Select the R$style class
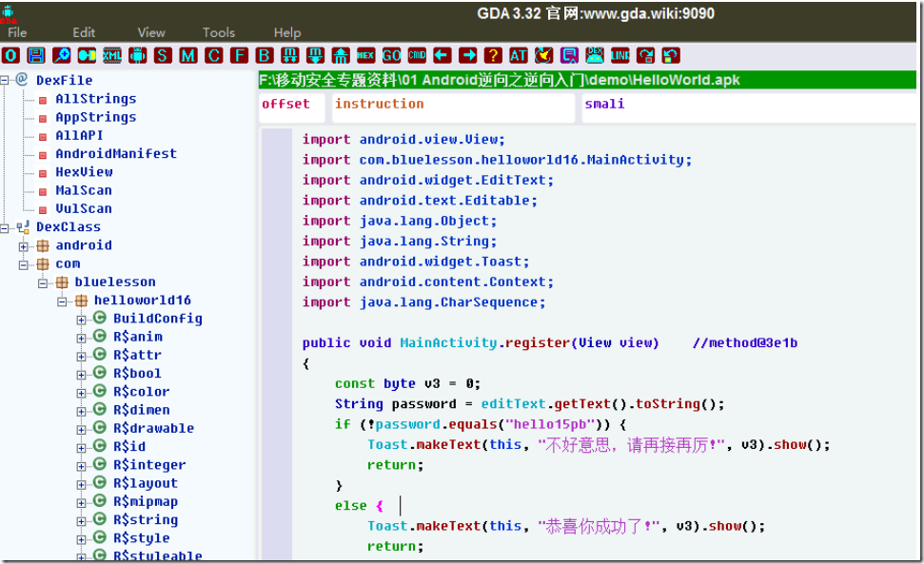Viewport: 924px width, 564px height. [142, 537]
